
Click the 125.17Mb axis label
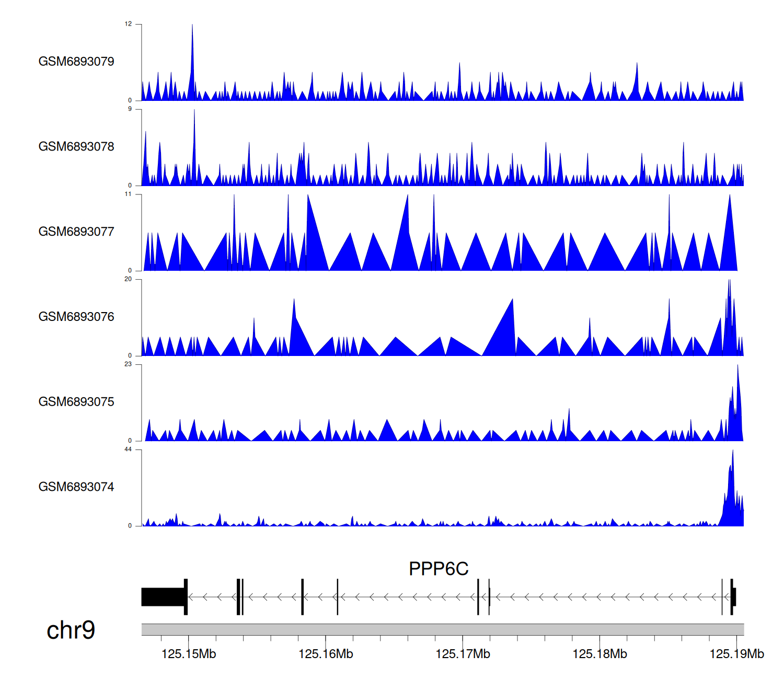[x=463, y=654]
